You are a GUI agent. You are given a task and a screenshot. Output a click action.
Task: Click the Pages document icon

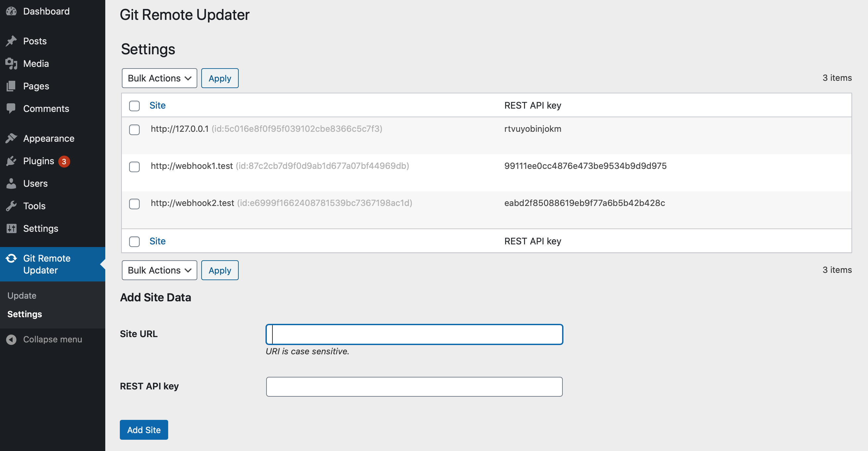click(11, 86)
